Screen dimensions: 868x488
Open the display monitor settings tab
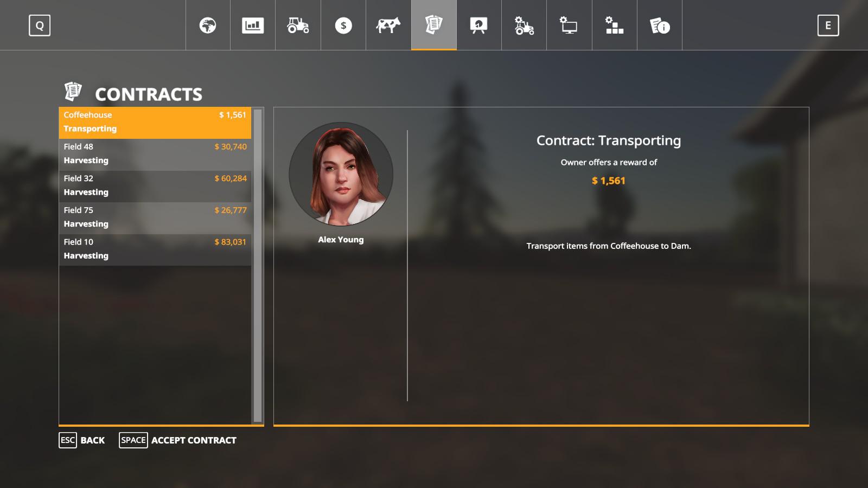click(569, 25)
